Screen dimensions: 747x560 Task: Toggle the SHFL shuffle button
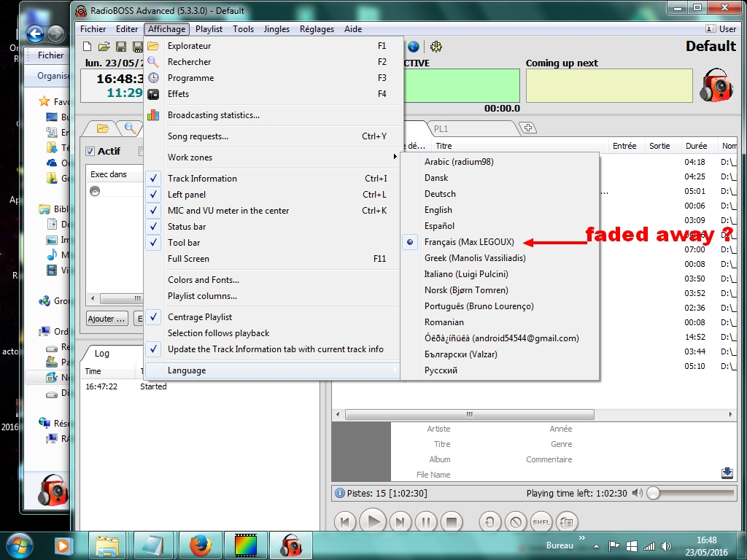pos(541,522)
